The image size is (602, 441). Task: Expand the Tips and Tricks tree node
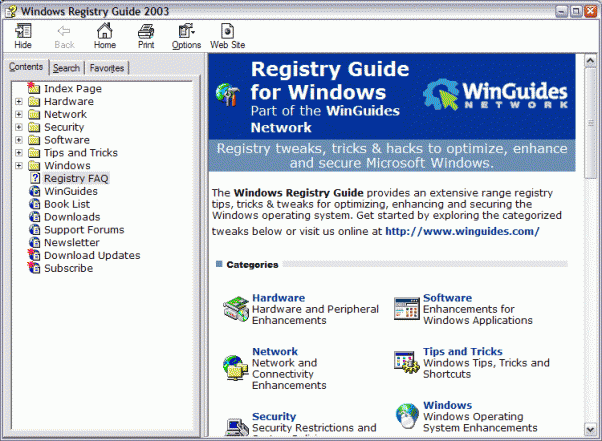point(19,153)
